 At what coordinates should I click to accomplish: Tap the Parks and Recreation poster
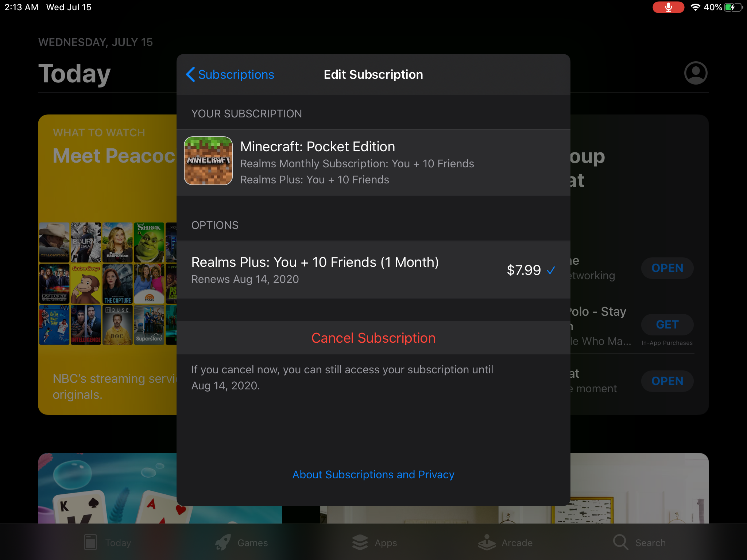click(117, 242)
